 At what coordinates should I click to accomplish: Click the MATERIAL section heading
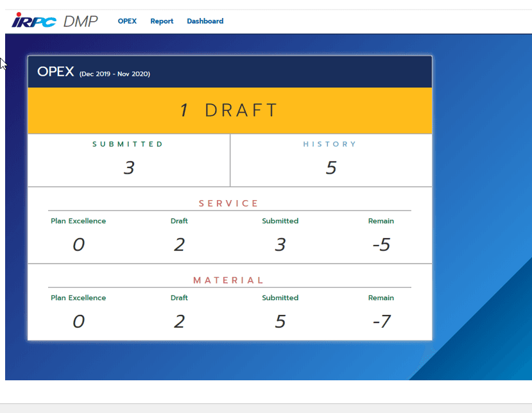click(228, 280)
